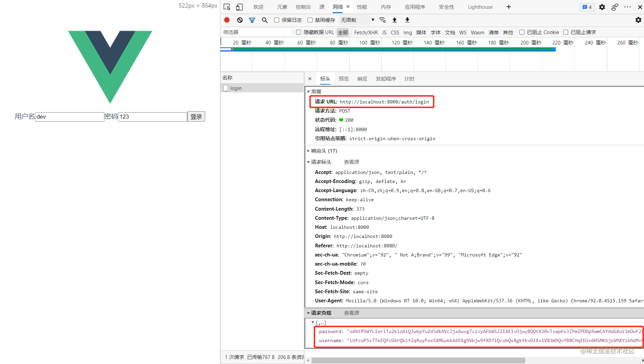
Task: Toggle device emulation icon
Action: point(239,7)
